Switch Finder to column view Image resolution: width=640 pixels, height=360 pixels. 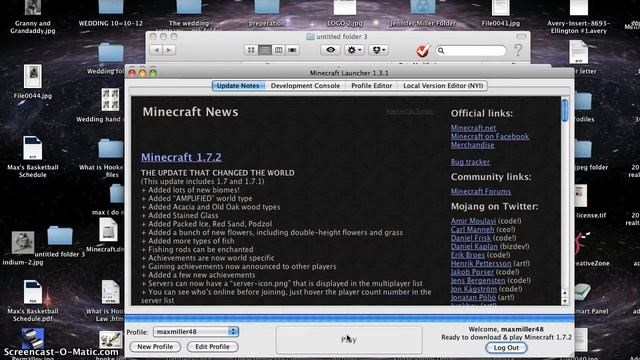click(278, 50)
